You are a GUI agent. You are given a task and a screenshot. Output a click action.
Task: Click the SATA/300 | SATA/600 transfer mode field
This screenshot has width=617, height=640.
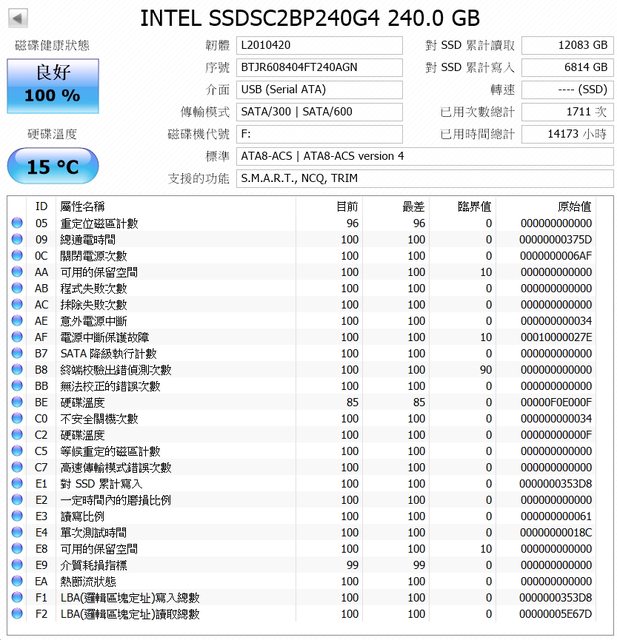click(319, 112)
